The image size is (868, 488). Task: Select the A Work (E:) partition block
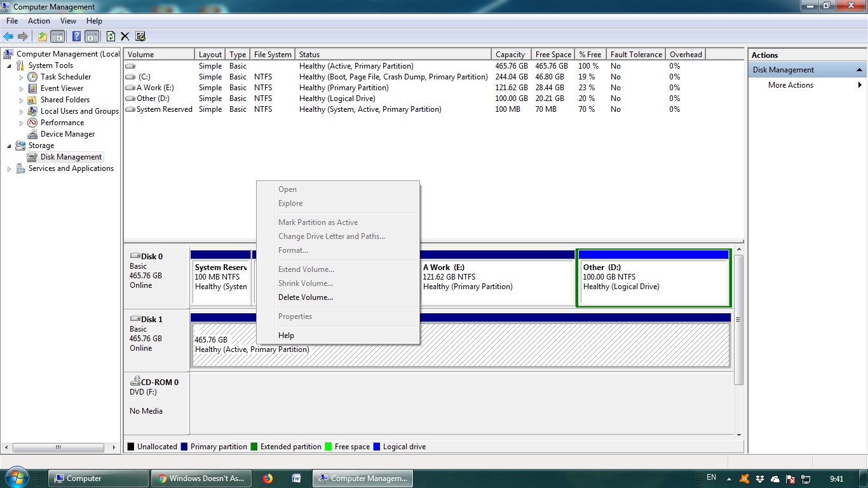coord(496,278)
